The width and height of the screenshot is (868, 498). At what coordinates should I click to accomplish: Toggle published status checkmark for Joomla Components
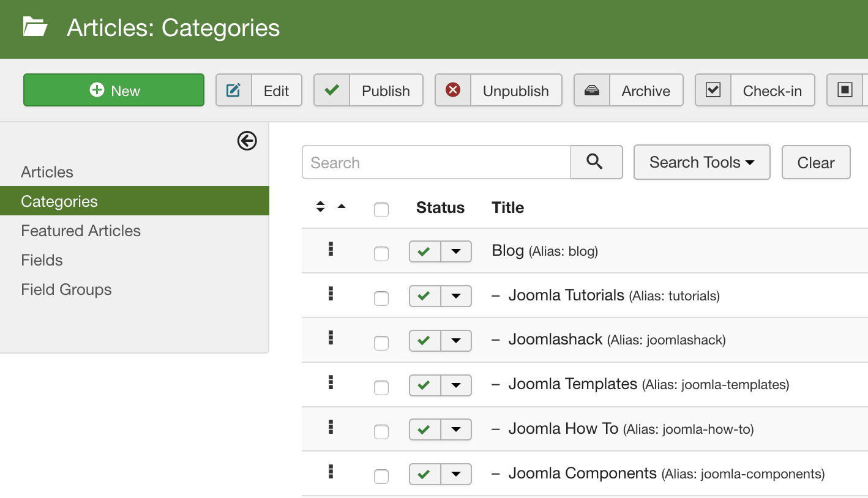point(425,475)
